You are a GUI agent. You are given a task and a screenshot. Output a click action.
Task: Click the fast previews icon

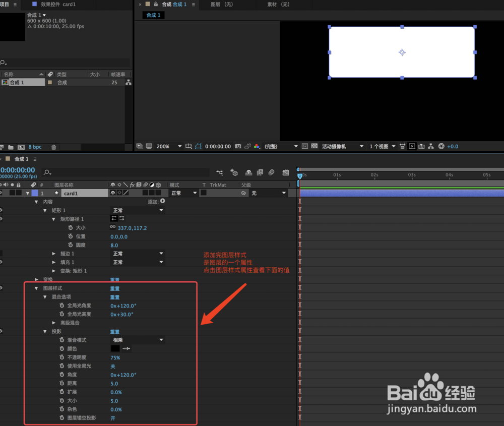(412, 146)
